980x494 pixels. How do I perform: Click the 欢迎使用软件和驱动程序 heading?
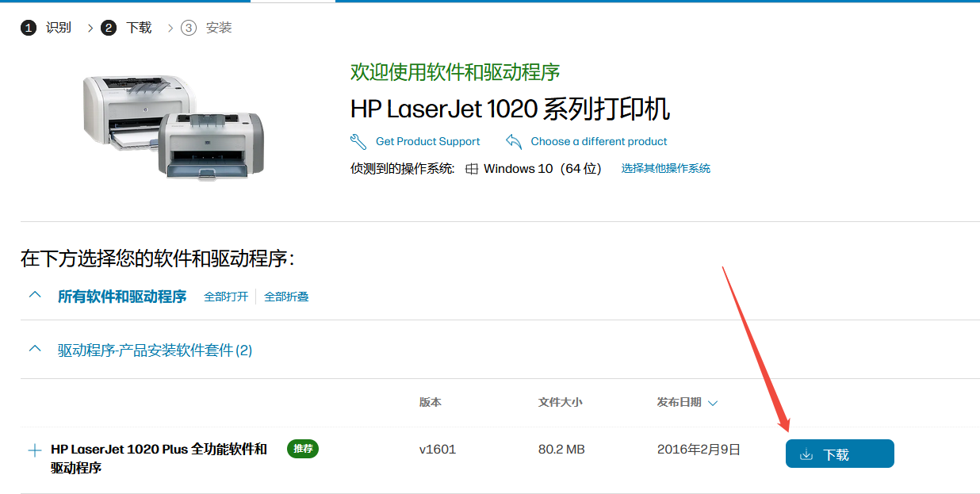[455, 72]
